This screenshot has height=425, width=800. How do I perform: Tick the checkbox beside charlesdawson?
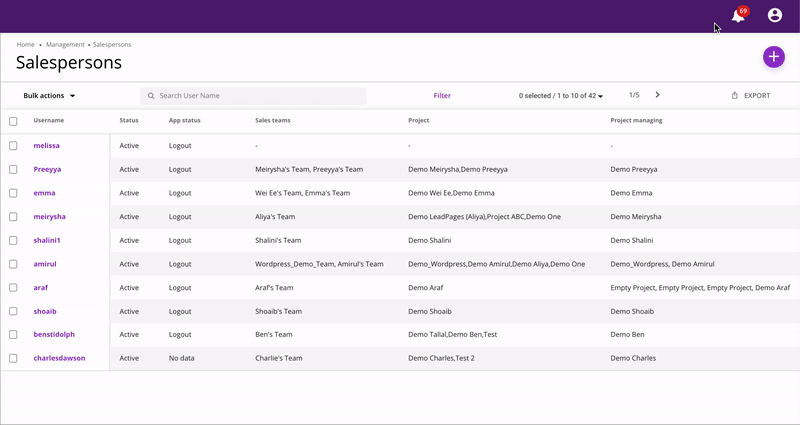(x=13, y=358)
